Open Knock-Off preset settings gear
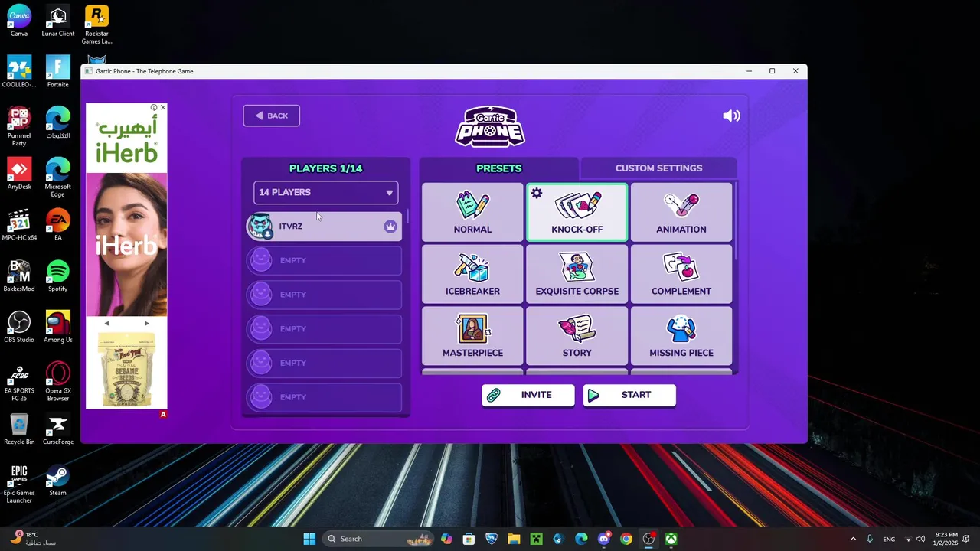 [x=537, y=194]
